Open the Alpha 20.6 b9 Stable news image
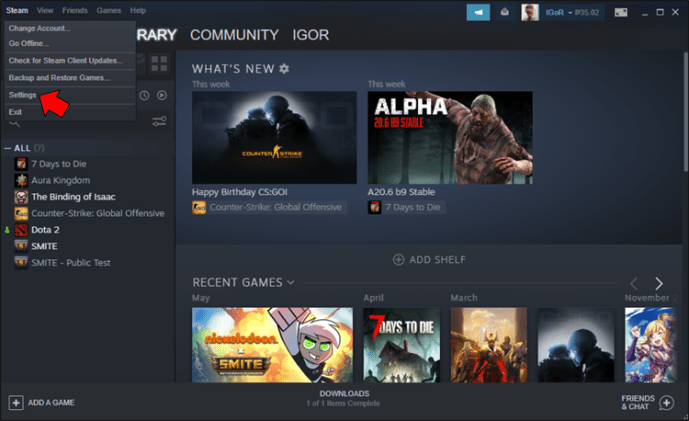Viewport: 689px width, 421px height. [x=450, y=138]
